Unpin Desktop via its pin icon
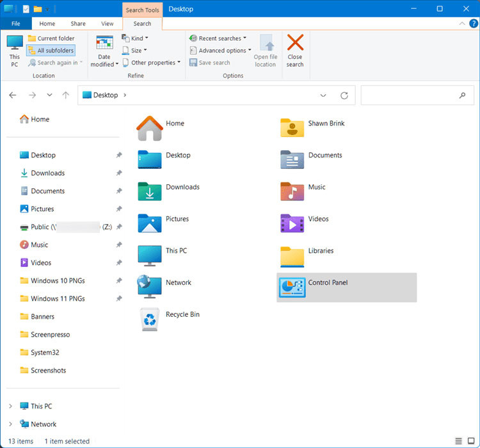This screenshot has width=480, height=448. click(x=119, y=155)
